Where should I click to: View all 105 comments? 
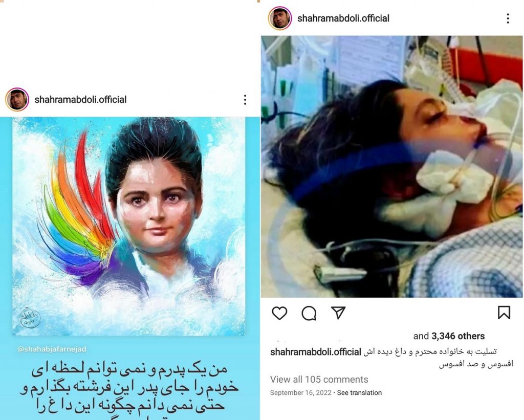click(319, 379)
